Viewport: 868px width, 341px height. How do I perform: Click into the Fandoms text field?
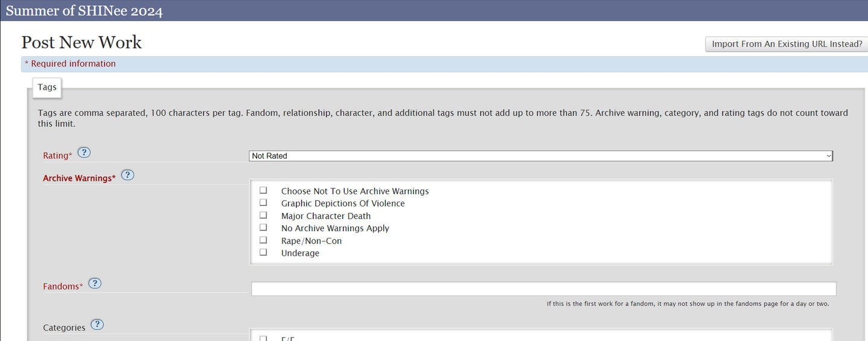click(543, 289)
